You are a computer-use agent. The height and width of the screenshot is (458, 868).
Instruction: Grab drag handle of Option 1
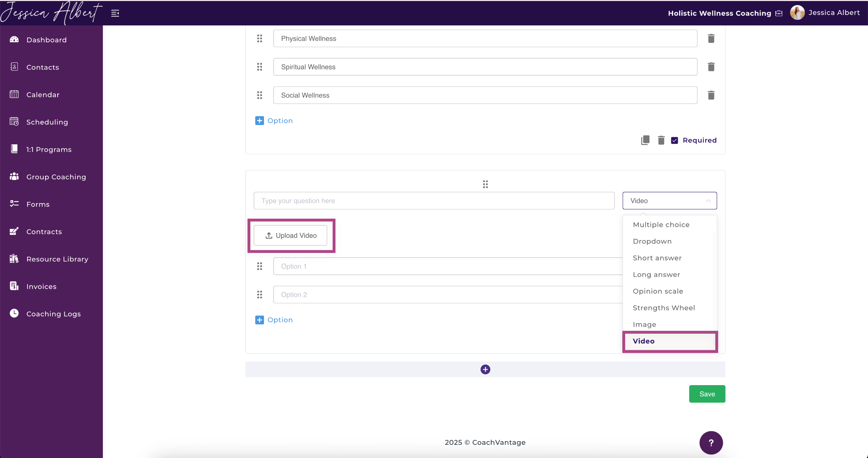(260, 266)
